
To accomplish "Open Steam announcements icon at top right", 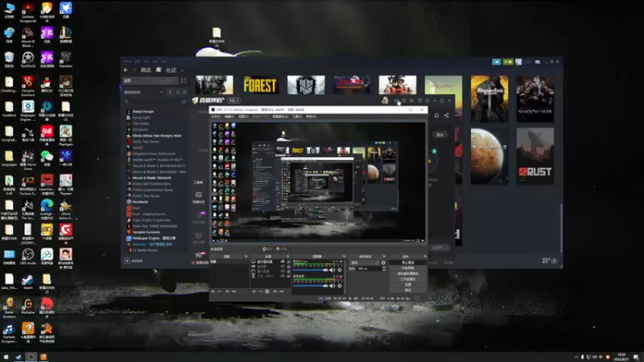I will point(497,62).
